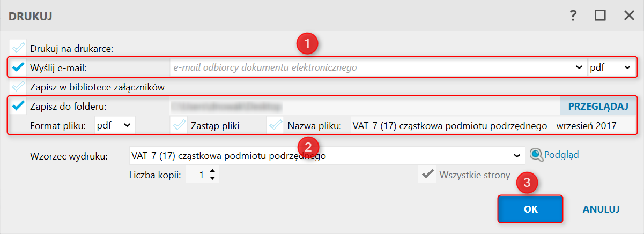644x234 pixels.
Task: Toggle the Drukuj na drukarce checkbox
Action: [18, 48]
